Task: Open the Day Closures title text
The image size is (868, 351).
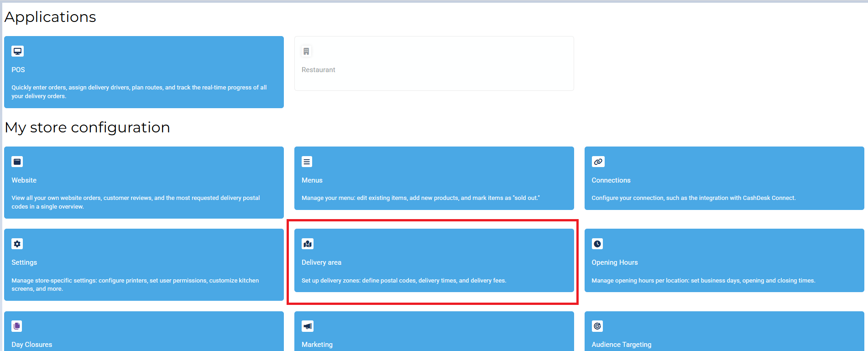Action: [32, 345]
